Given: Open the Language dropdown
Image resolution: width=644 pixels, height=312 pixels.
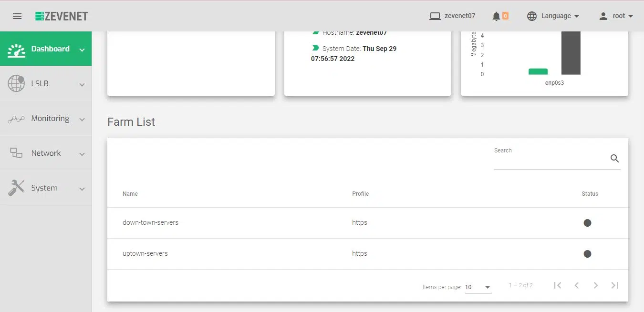Looking at the screenshot, I should (553, 16).
